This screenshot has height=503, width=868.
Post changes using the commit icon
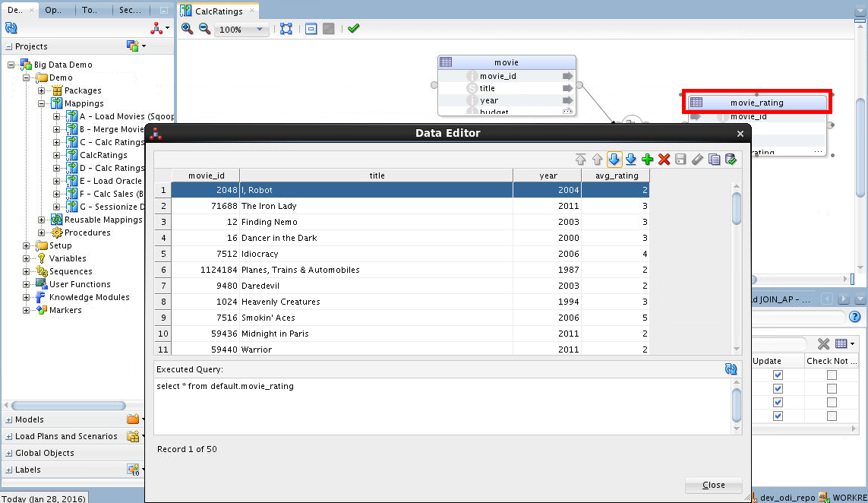pos(729,160)
